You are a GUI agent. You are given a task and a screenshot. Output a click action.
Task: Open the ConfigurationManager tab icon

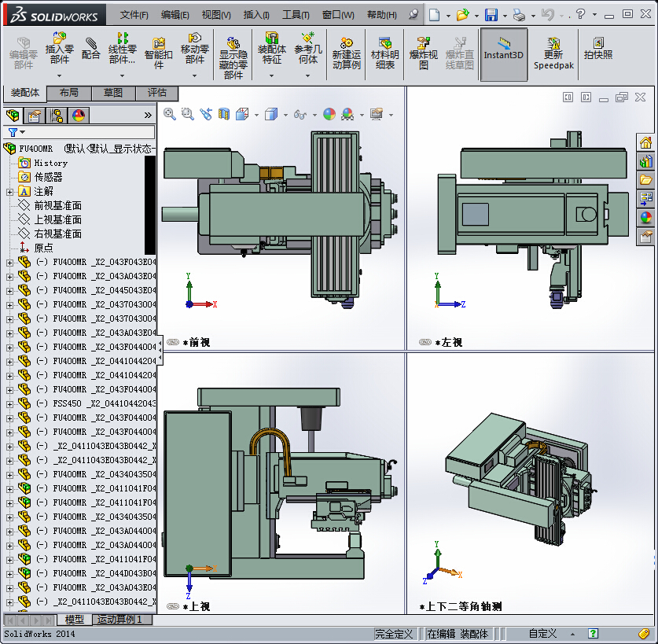[57, 116]
